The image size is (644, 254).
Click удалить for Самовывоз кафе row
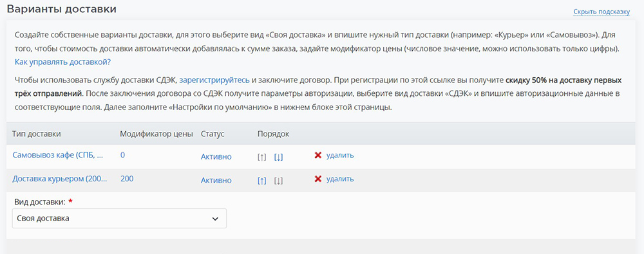[x=339, y=156]
